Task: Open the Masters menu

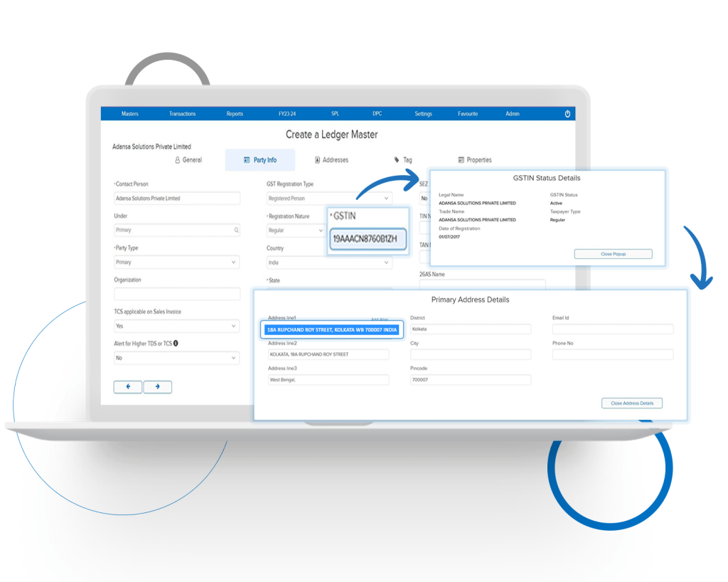Action: pyautogui.click(x=131, y=114)
